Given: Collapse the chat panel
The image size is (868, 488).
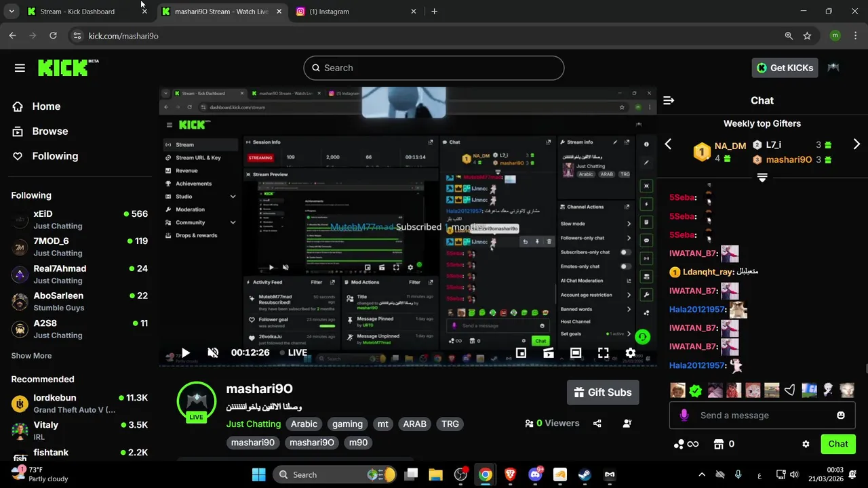Looking at the screenshot, I should click(669, 100).
